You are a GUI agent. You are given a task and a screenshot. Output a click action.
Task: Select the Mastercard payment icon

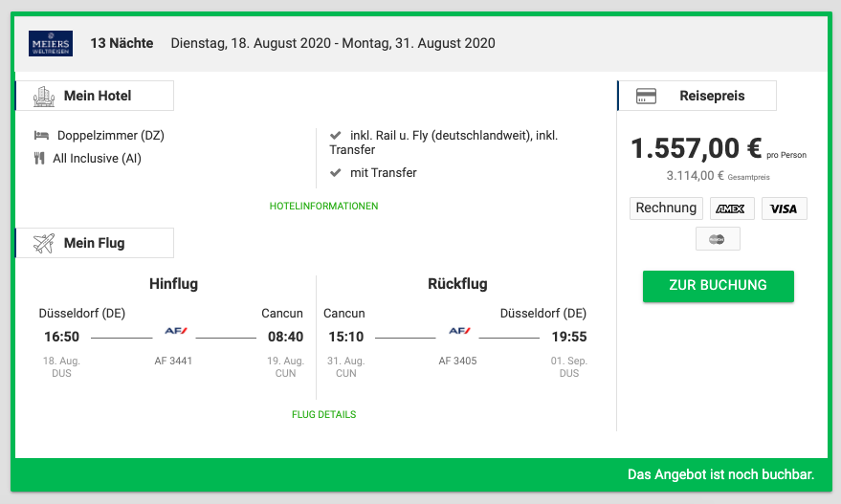718,239
